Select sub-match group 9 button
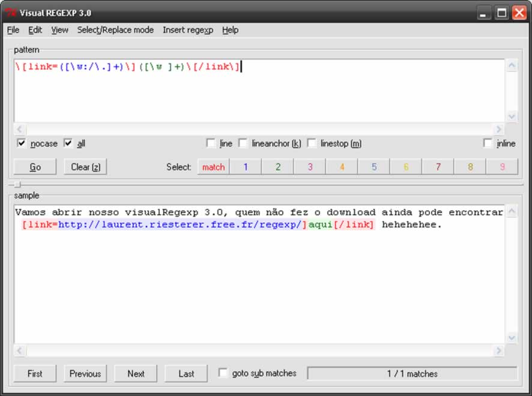The image size is (532, 396). pos(502,167)
